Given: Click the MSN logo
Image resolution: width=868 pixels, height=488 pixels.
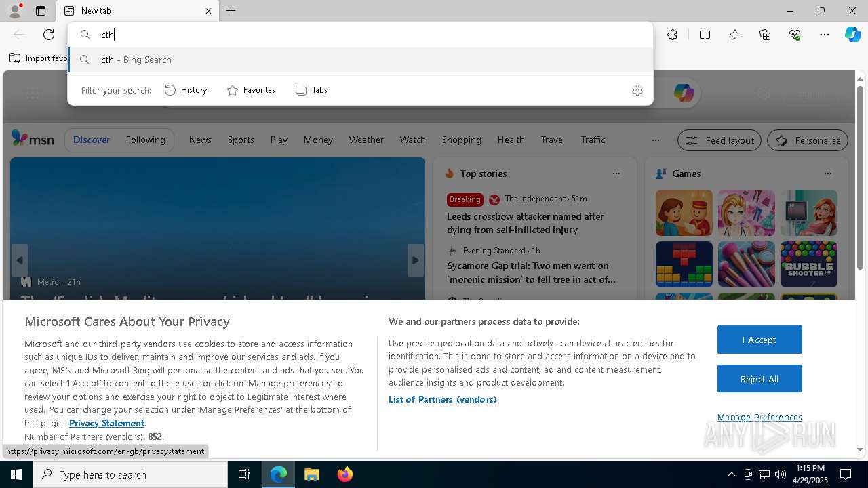Looking at the screenshot, I should (x=33, y=140).
